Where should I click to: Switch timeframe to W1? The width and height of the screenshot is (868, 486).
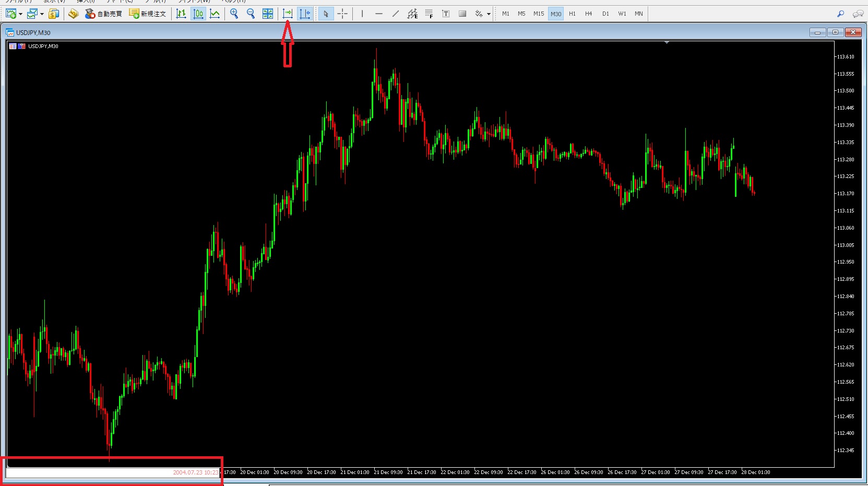tap(622, 14)
